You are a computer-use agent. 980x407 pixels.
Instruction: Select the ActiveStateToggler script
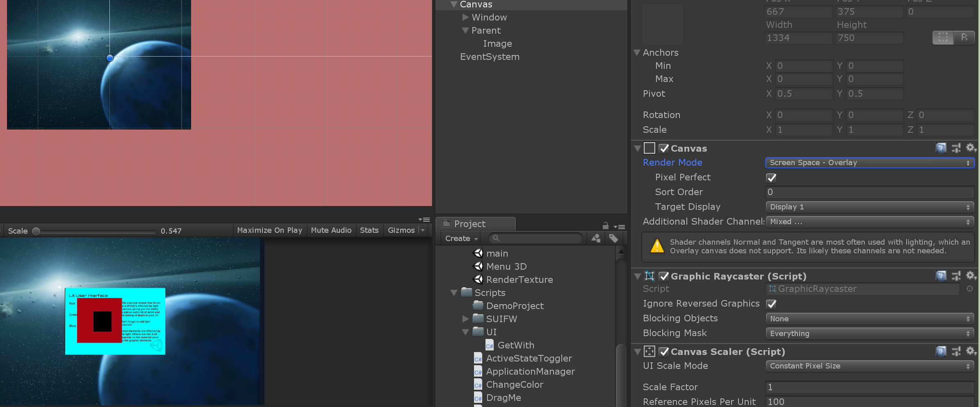(x=523, y=358)
